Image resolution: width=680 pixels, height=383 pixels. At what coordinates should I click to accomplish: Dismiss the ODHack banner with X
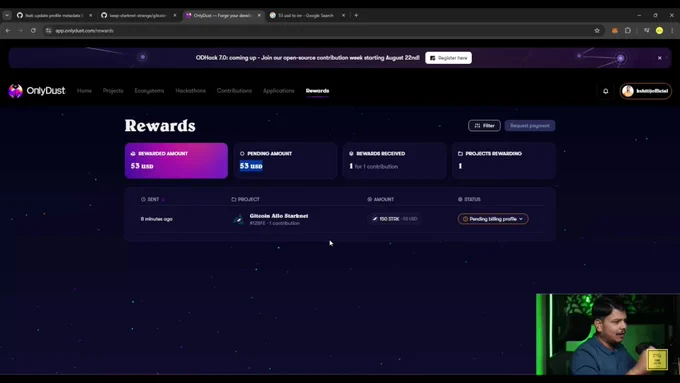[x=660, y=58]
